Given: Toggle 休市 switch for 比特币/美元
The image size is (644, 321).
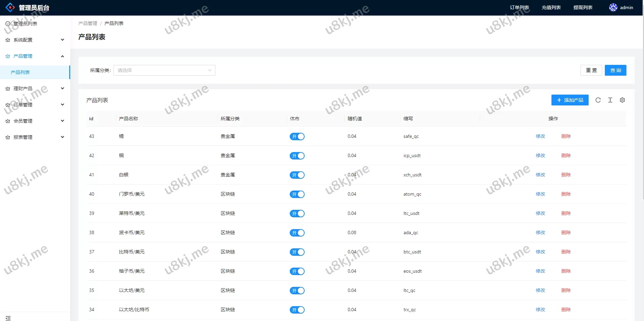Looking at the screenshot, I should point(297,252).
